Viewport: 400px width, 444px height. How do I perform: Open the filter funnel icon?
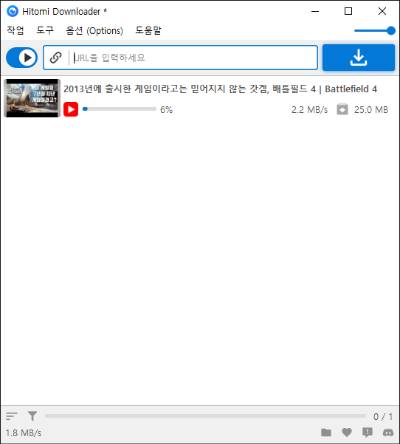pos(32,416)
